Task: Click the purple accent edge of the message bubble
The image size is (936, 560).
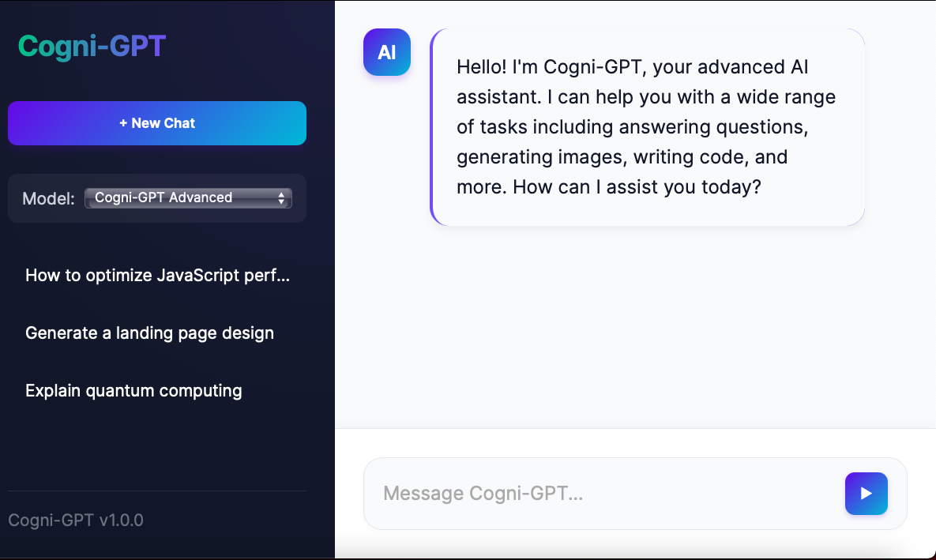Action: point(431,127)
